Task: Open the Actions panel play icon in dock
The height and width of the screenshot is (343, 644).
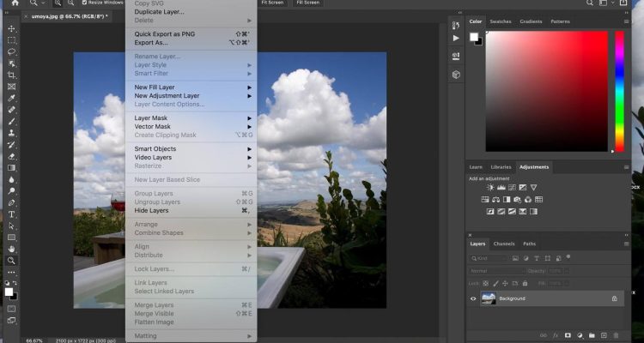Action: tap(456, 38)
